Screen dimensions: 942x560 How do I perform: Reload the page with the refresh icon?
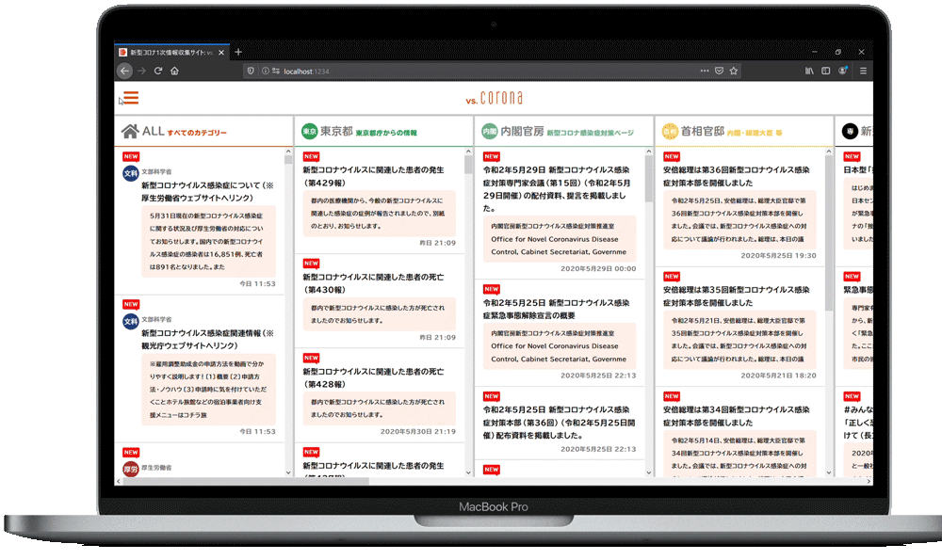pos(158,71)
